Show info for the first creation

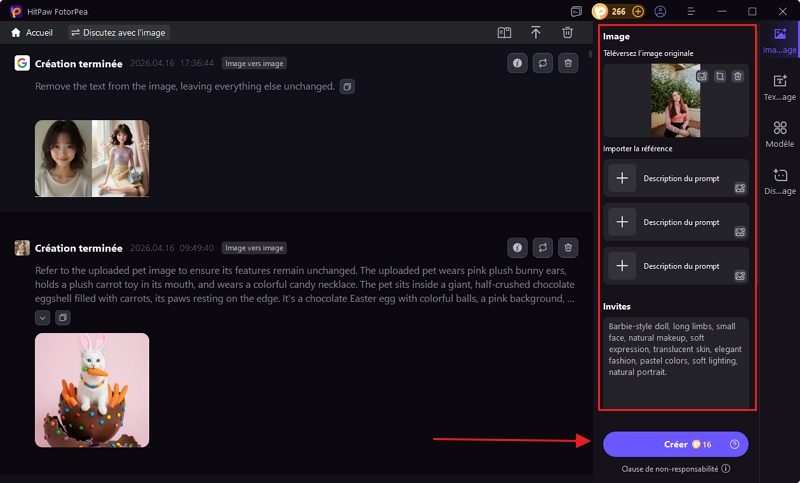(517, 63)
